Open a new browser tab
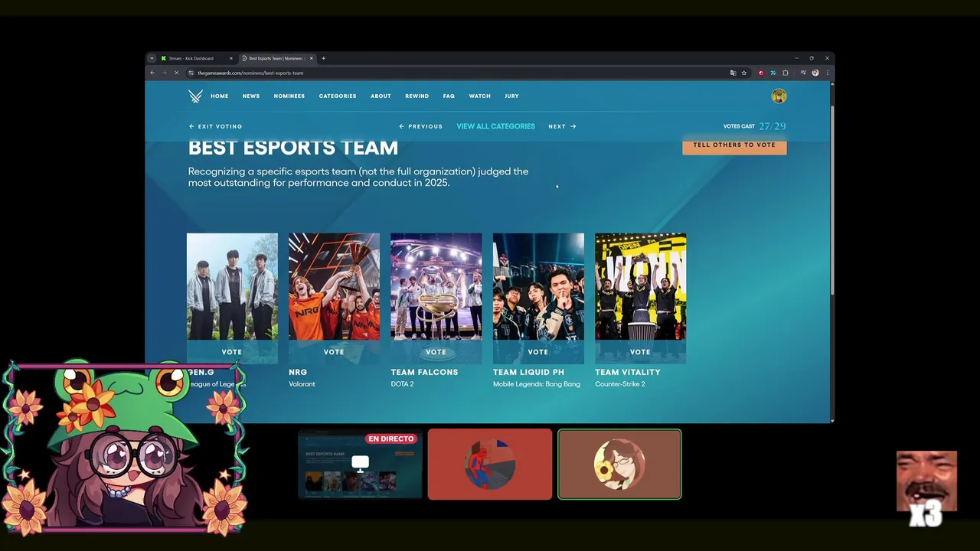This screenshot has height=551, width=980. [323, 58]
